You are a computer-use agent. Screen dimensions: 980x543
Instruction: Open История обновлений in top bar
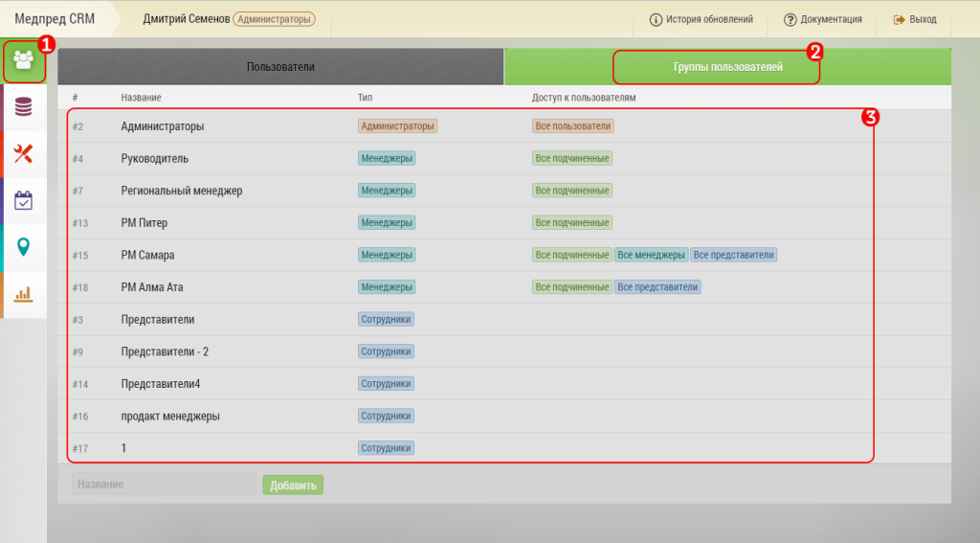coord(701,19)
